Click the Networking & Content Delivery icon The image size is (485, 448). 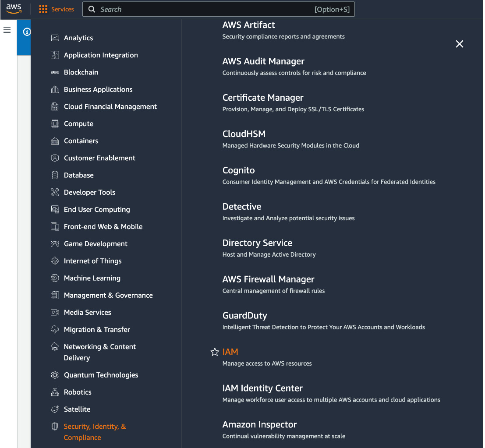55,346
